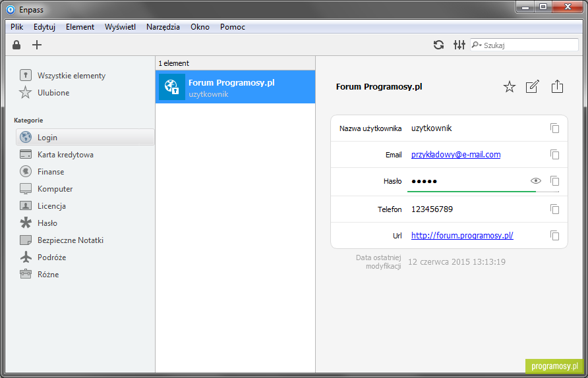Copy the Url field value
Image resolution: width=588 pixels, height=378 pixels.
point(554,235)
